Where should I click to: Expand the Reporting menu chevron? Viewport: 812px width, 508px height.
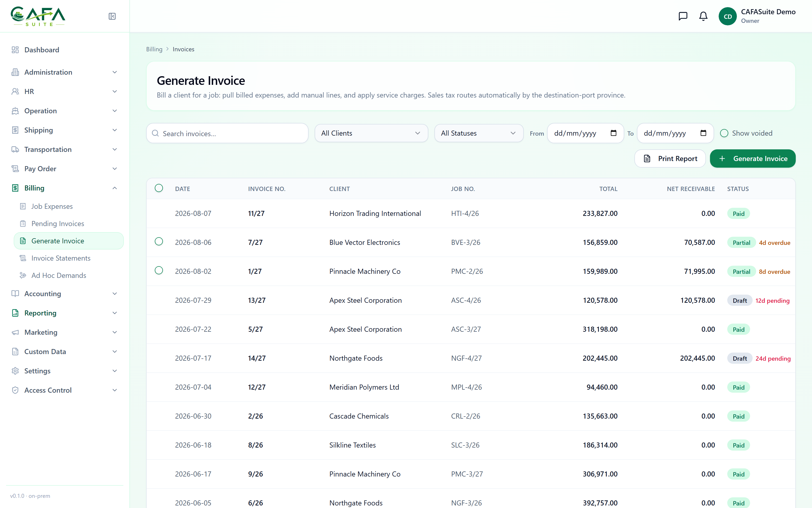click(x=114, y=313)
